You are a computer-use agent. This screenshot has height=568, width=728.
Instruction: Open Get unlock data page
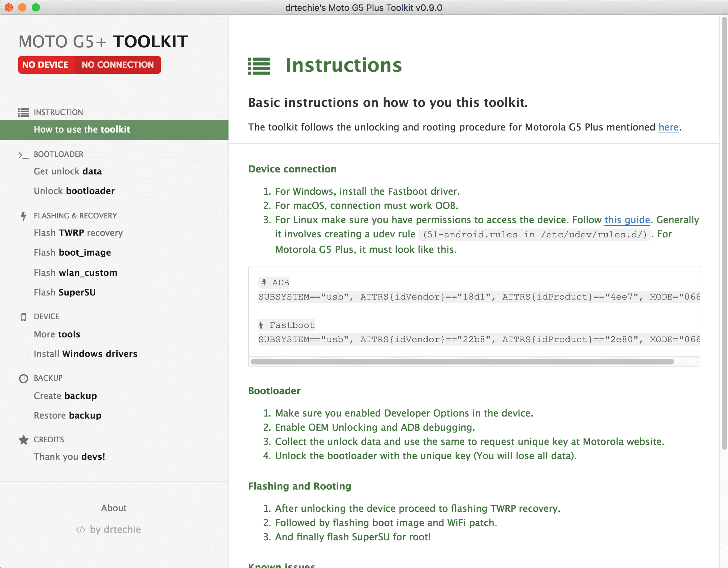[x=68, y=171]
